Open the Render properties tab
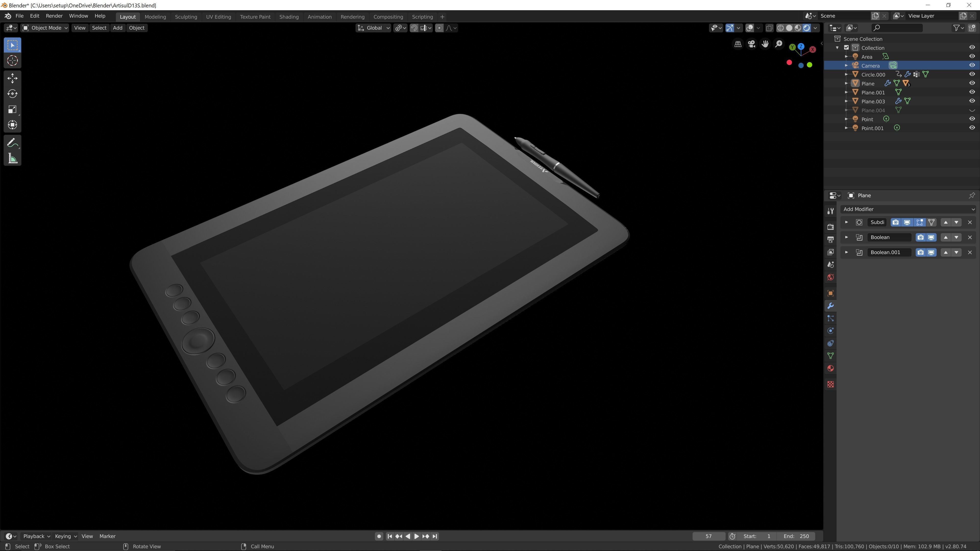The height and width of the screenshot is (551, 980). point(830,227)
